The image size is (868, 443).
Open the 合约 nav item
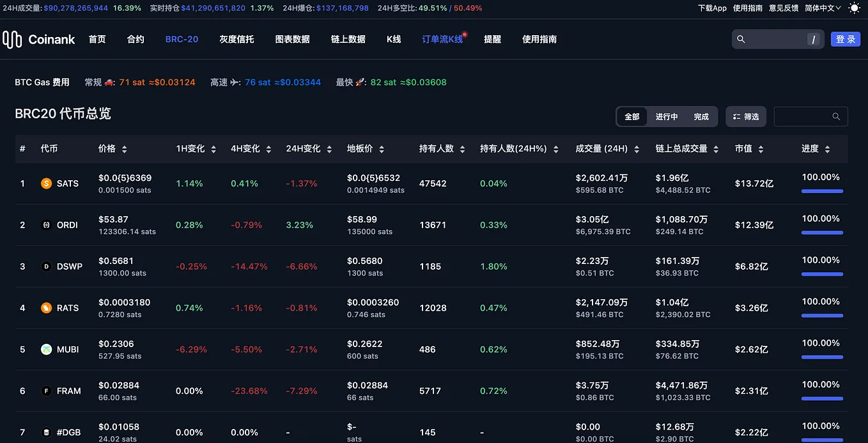(136, 40)
